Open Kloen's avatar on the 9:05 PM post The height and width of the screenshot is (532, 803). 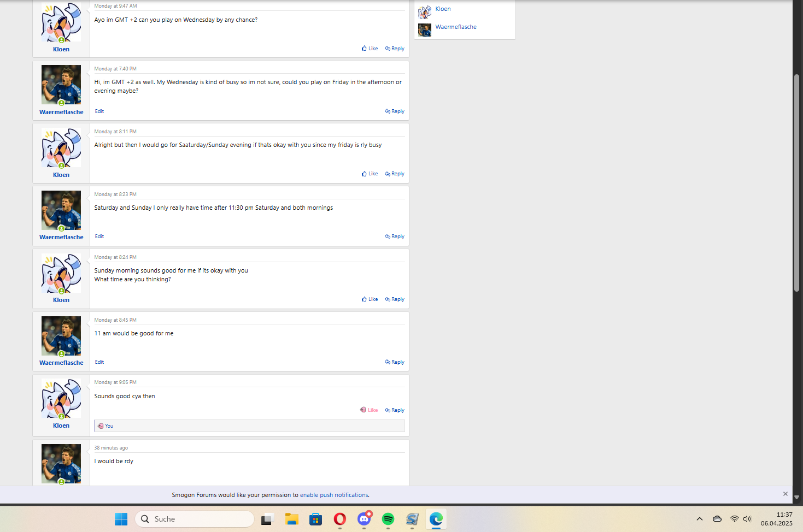coord(61,399)
